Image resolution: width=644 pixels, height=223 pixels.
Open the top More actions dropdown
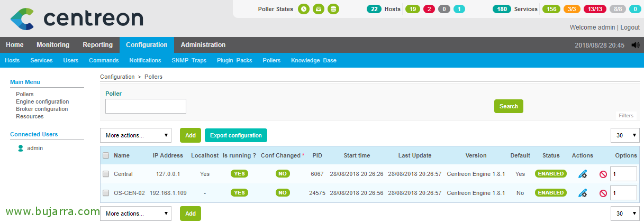coord(136,135)
